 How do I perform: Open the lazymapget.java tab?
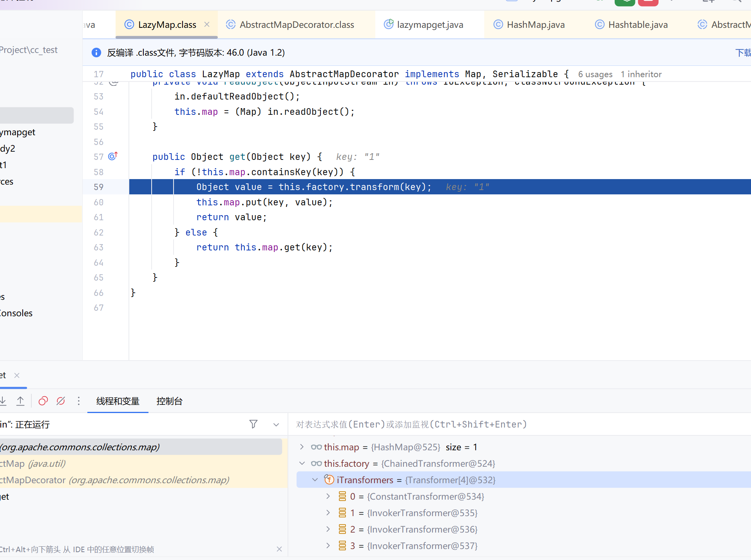(430, 25)
